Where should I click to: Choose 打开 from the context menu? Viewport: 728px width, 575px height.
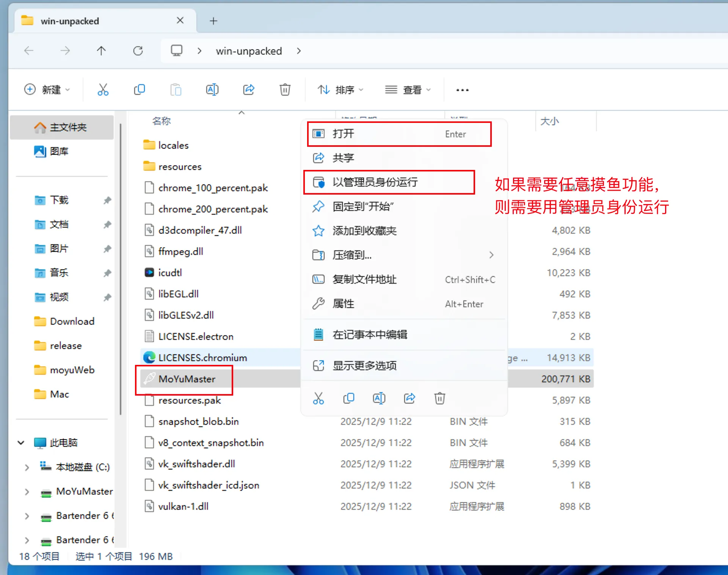coord(343,134)
